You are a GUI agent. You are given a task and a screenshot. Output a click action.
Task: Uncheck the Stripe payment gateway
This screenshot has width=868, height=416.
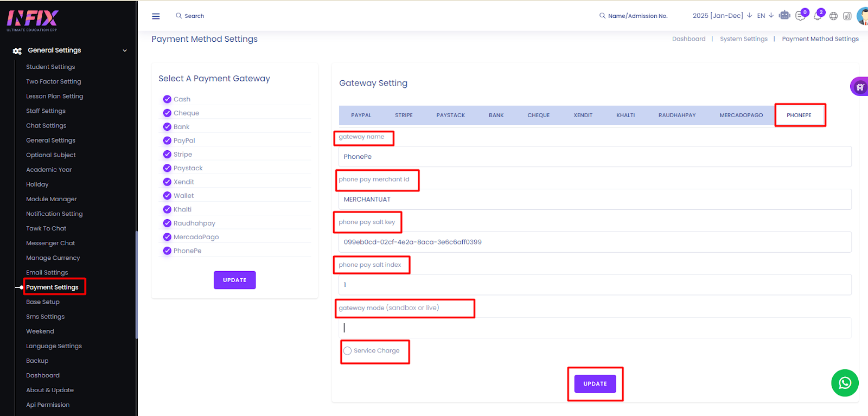coord(167,154)
